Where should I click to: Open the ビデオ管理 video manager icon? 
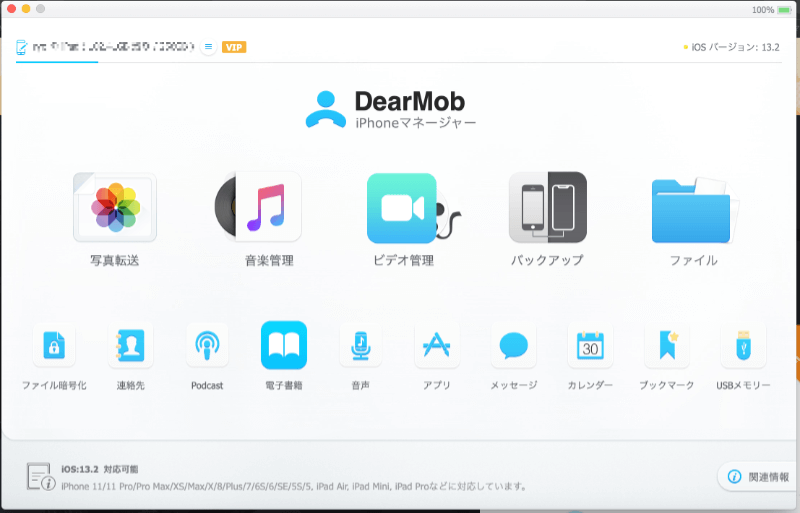[x=413, y=208]
